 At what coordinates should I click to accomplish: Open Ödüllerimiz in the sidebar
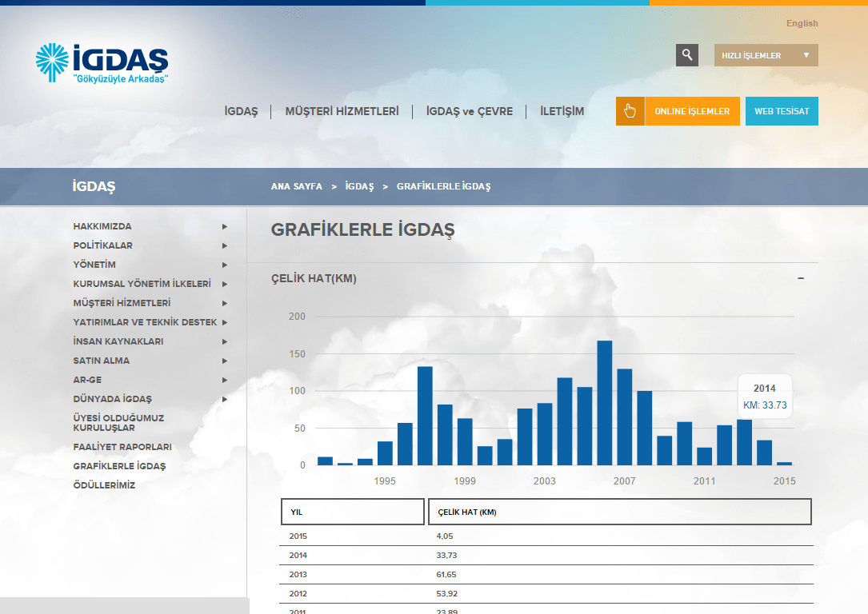[104, 485]
